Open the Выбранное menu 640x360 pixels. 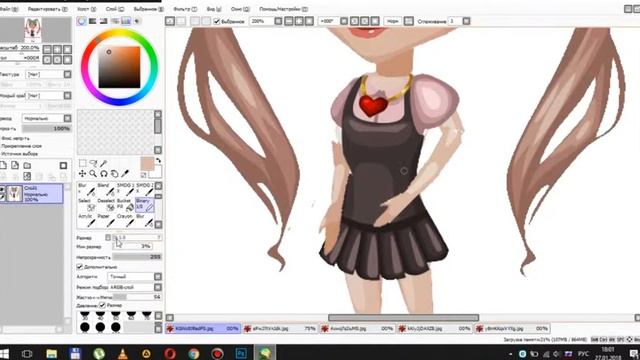149,9
